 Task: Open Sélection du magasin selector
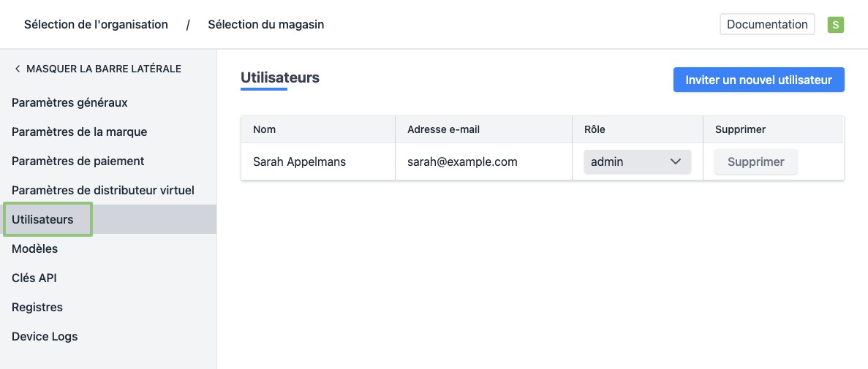(265, 25)
